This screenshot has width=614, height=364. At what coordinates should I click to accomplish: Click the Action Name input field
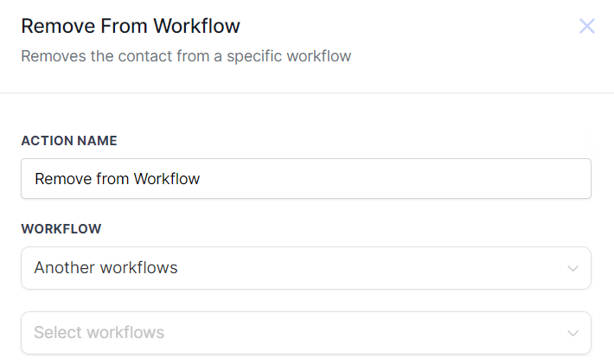click(305, 179)
